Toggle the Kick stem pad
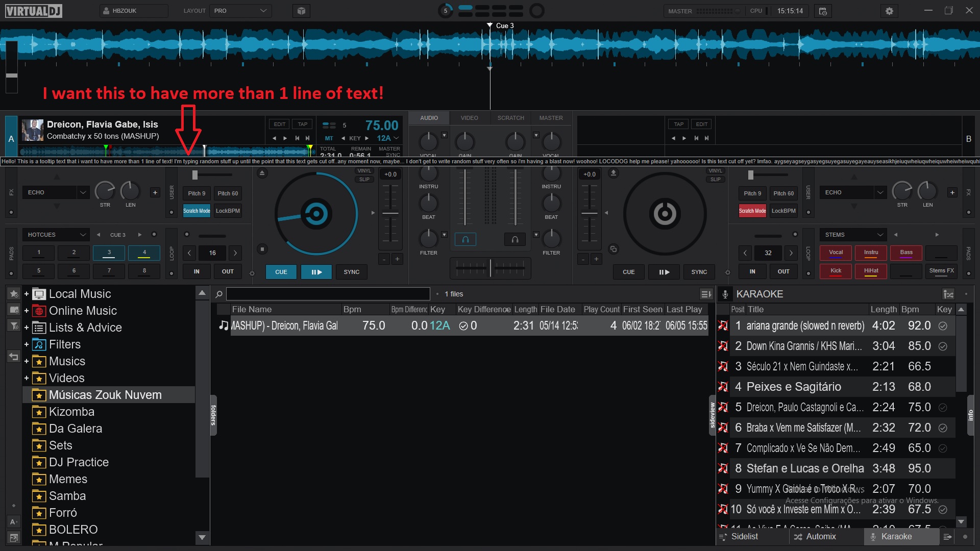This screenshot has width=980, height=551. pyautogui.click(x=836, y=271)
